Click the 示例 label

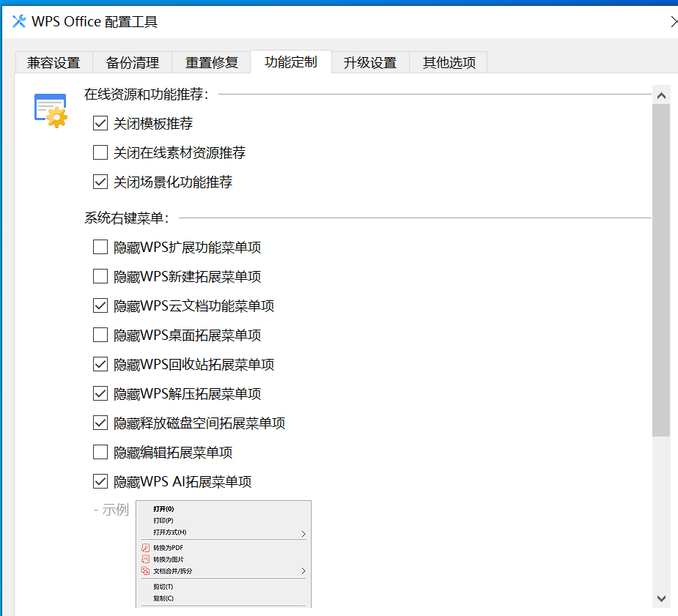[x=111, y=510]
